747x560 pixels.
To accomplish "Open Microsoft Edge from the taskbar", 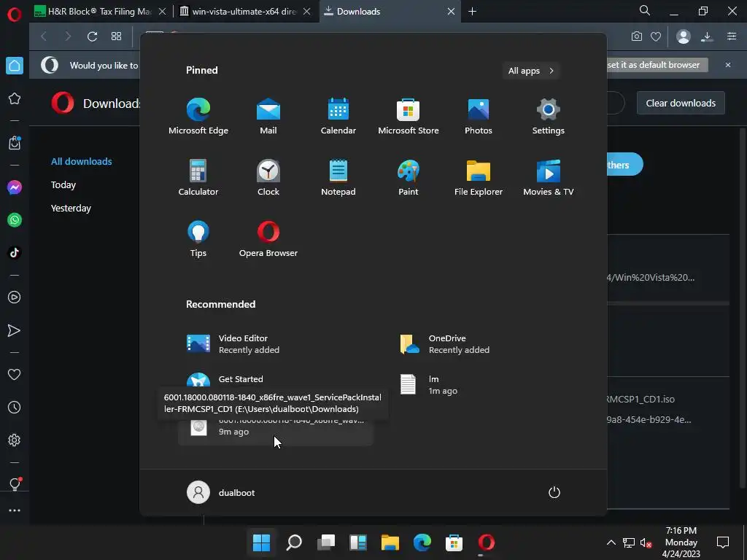I will pyautogui.click(x=422, y=542).
